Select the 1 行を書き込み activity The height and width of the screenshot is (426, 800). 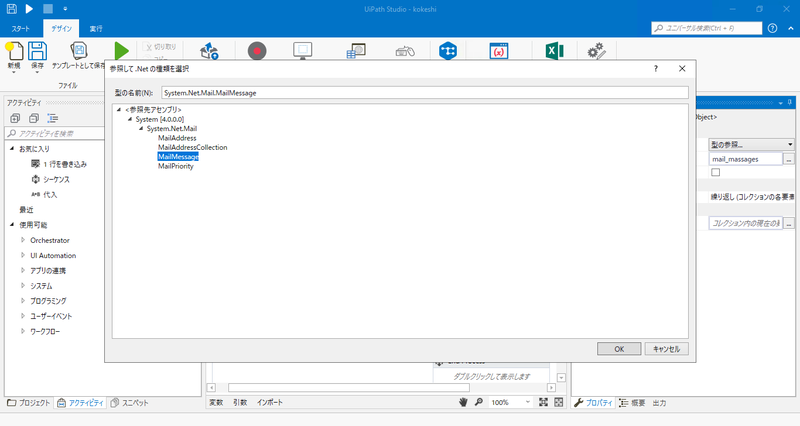59,164
